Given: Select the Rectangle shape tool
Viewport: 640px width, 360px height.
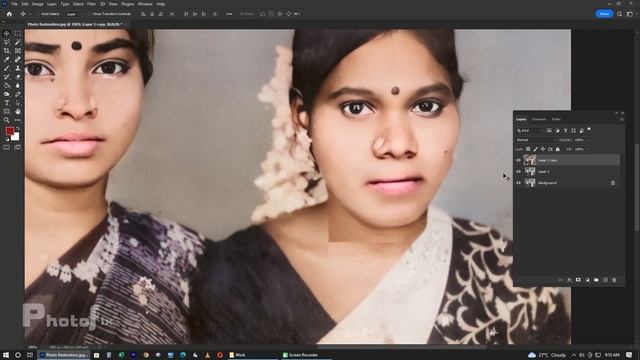Looking at the screenshot, I should (7, 111).
